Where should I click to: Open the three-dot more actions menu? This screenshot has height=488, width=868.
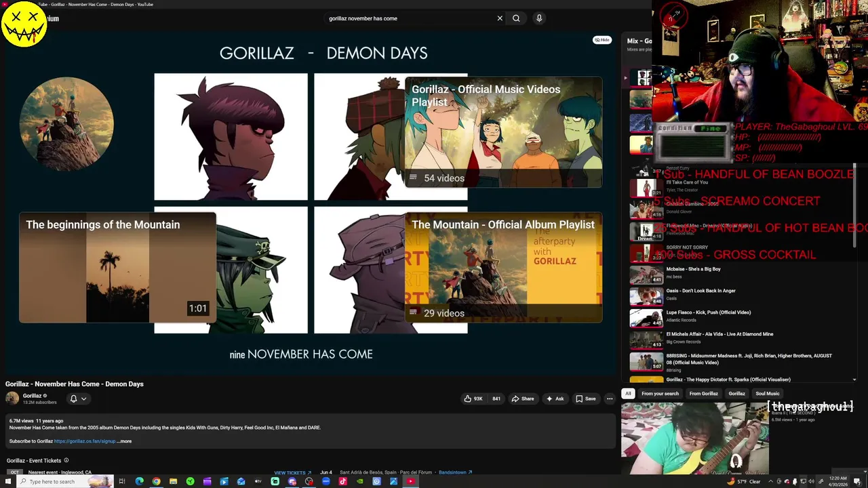click(x=610, y=399)
